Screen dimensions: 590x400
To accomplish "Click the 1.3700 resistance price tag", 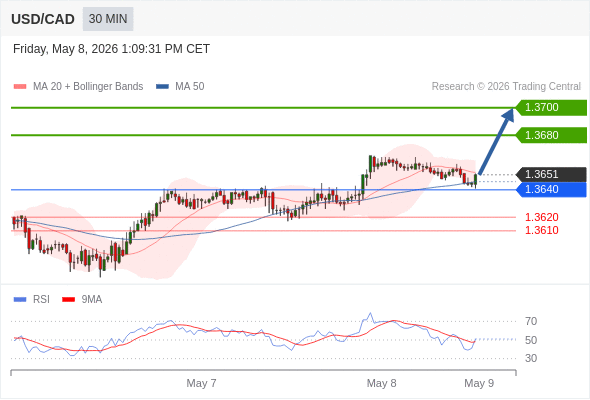I will tap(551, 108).
